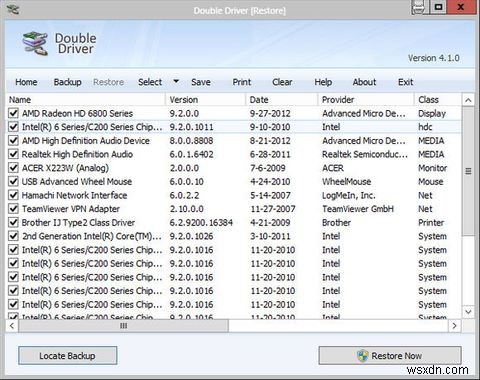This screenshot has height=380, width=480.
Task: Minimize the Double Driver window
Action: pyautogui.click(x=419, y=7)
